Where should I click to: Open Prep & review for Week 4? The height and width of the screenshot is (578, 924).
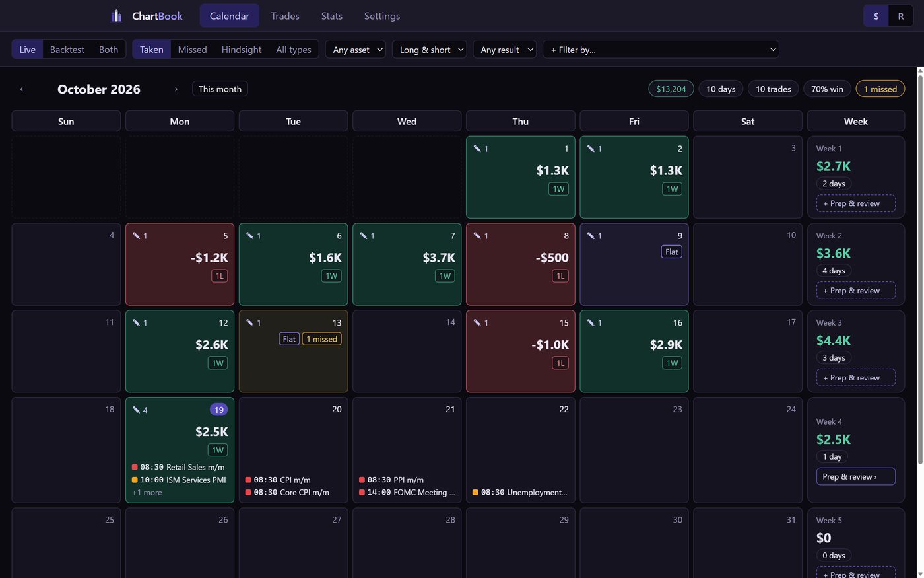pyautogui.click(x=856, y=476)
